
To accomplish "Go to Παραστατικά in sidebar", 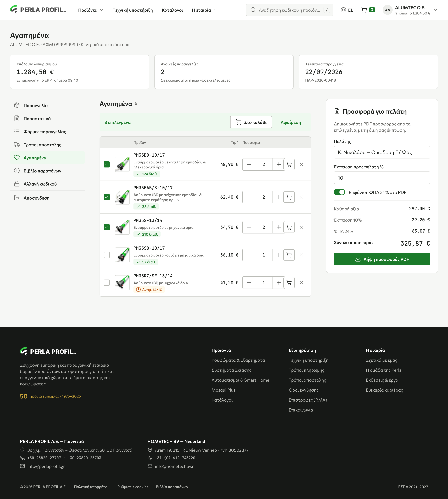I will (47, 118).
